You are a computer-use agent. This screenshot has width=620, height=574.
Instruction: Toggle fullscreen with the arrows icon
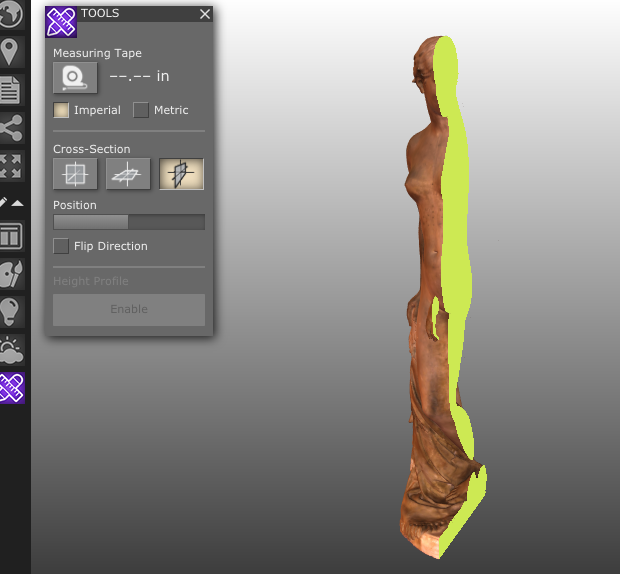(10, 166)
